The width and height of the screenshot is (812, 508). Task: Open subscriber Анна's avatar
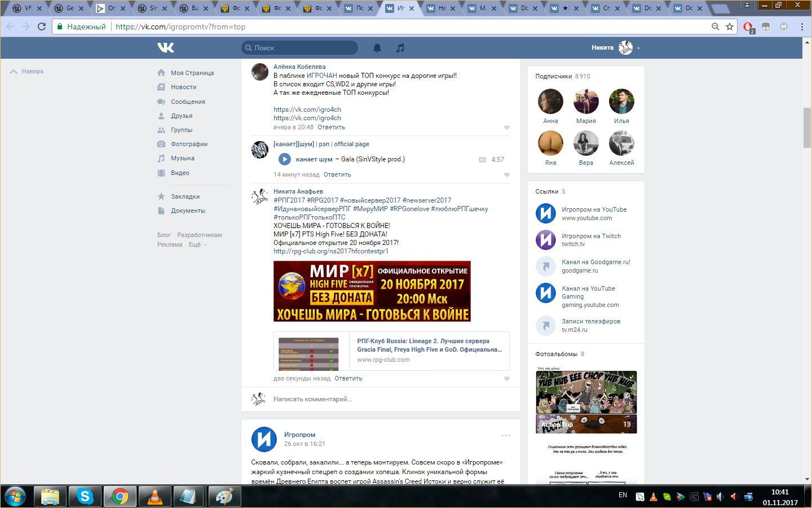550,102
